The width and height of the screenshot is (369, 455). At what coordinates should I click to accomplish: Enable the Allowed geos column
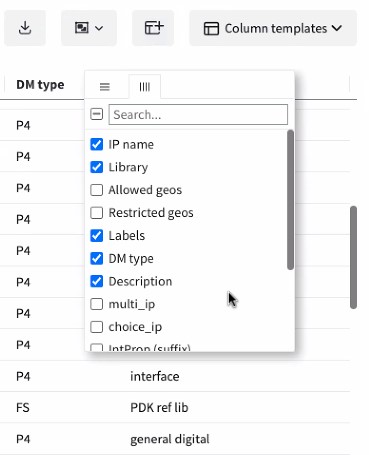pyautogui.click(x=97, y=190)
